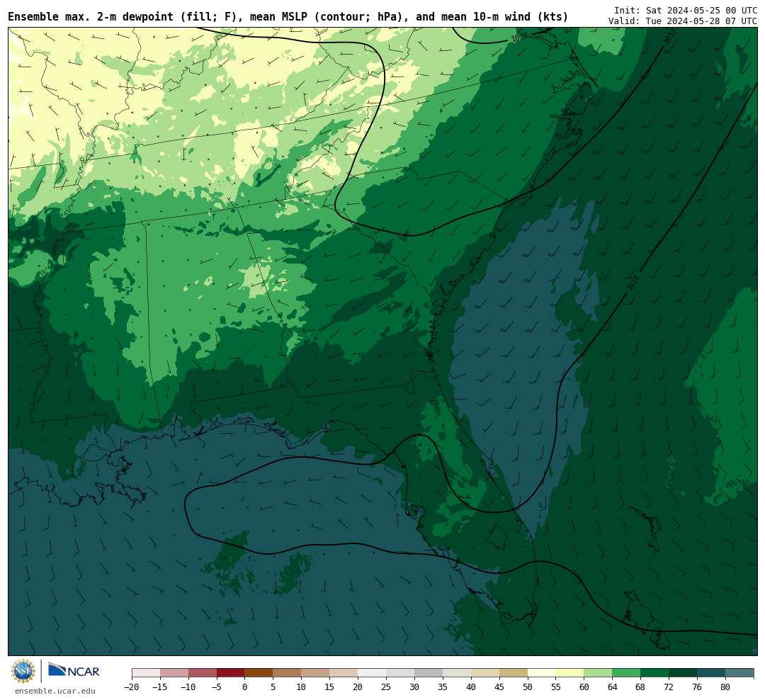The height and width of the screenshot is (700, 765).
Task: Pick the colorbar swatch between 10 and 15
Action: pyautogui.click(x=316, y=673)
